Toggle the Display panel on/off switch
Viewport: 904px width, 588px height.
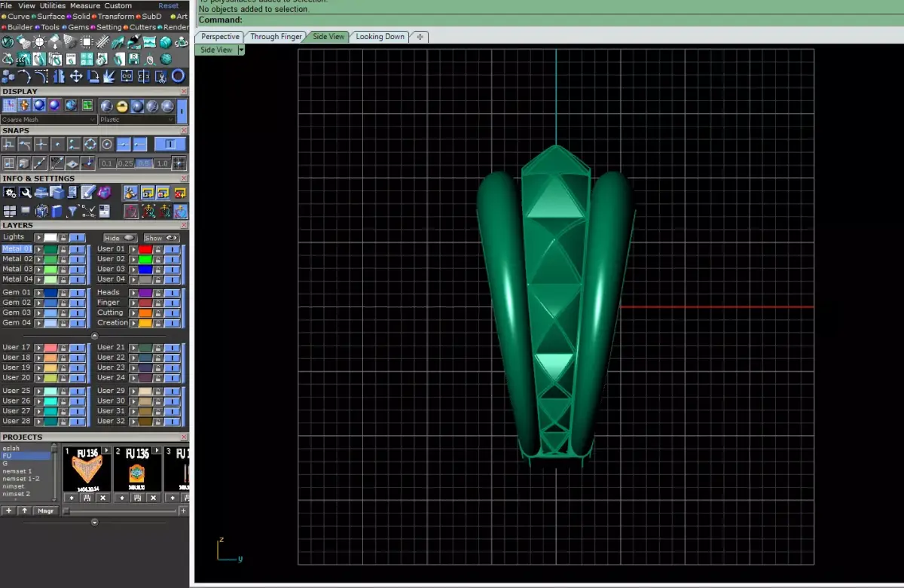(181, 111)
